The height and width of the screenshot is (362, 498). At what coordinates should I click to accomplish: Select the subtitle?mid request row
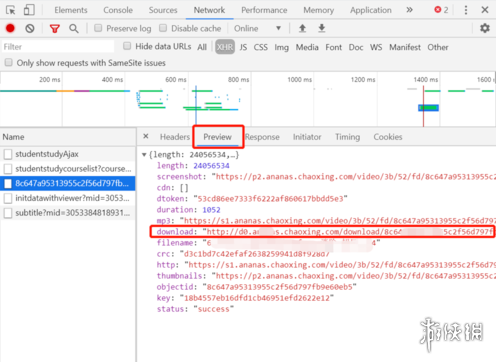pos(68,213)
